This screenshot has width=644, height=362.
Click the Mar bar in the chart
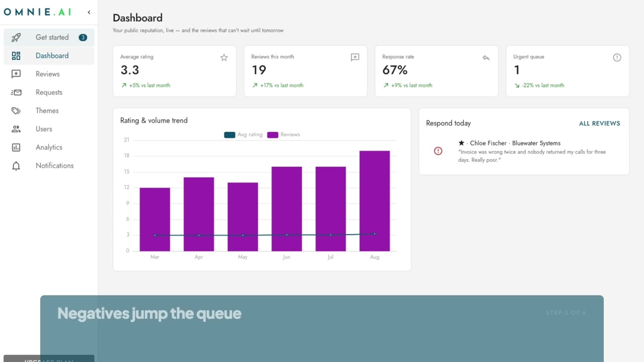[x=155, y=219]
